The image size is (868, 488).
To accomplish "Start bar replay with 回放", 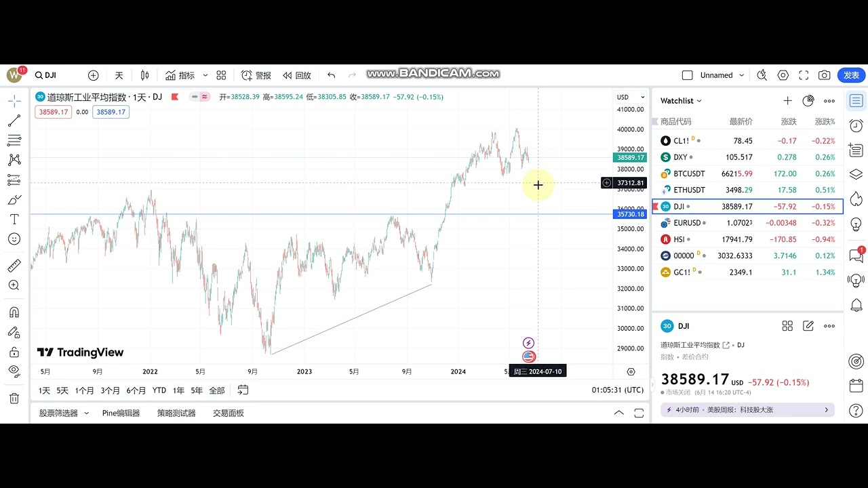I will [297, 75].
